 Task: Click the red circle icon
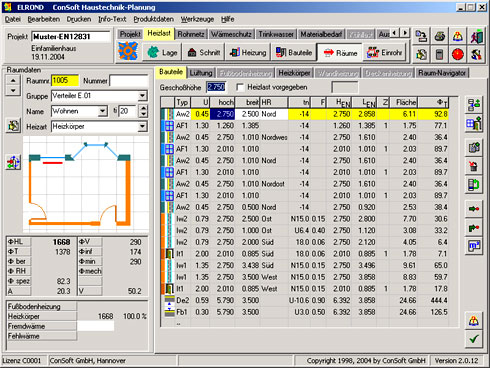coord(458,54)
